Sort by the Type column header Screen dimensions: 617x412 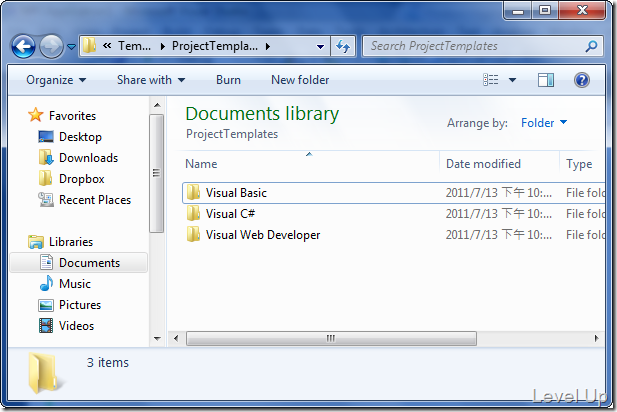coord(583,164)
